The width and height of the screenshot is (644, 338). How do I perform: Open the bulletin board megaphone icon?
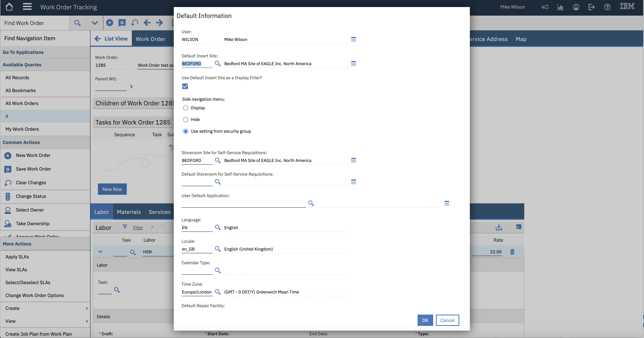545,7
